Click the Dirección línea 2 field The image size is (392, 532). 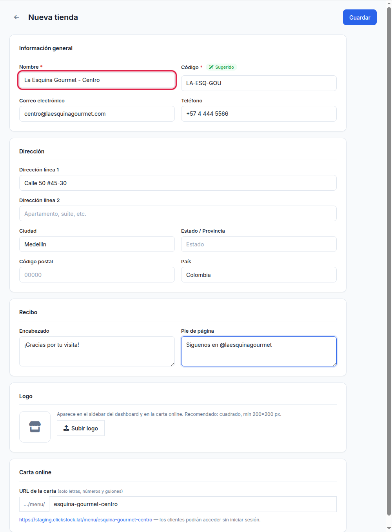point(178,213)
